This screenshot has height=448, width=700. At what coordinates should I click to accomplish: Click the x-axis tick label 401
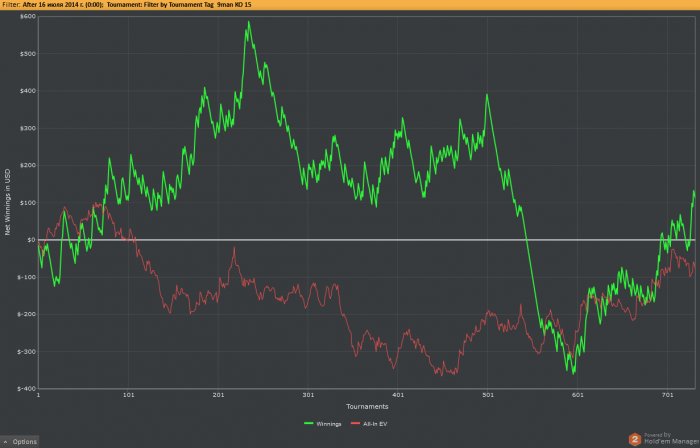tap(398, 395)
